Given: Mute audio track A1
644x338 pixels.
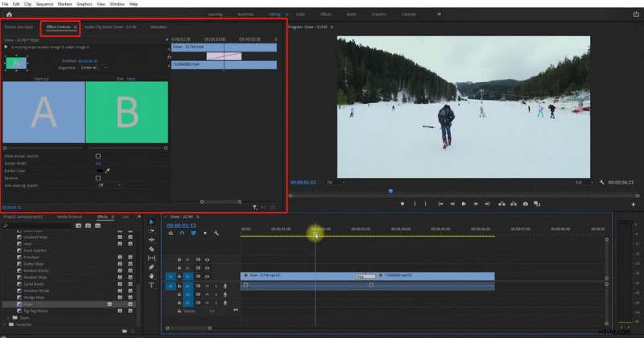Looking at the screenshot, I should click(207, 286).
